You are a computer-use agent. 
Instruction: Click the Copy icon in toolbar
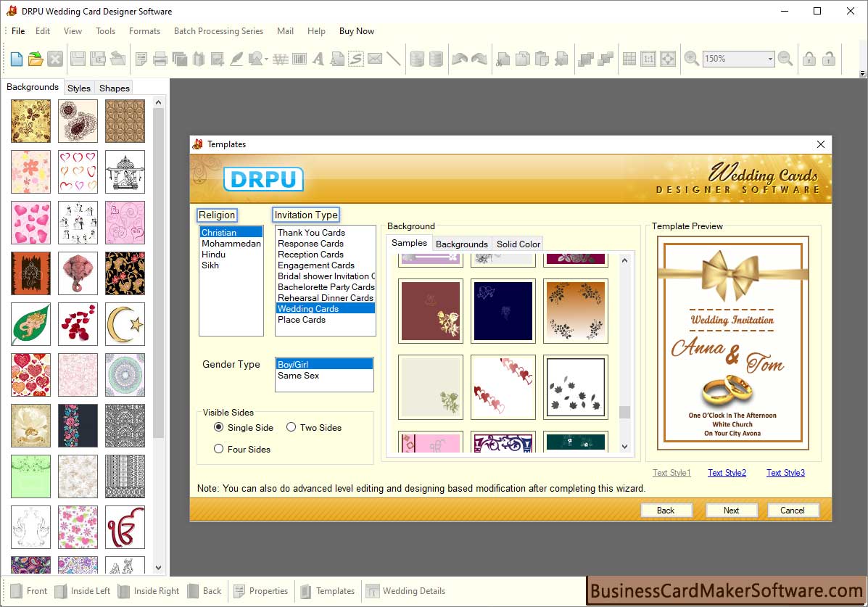tap(523, 59)
